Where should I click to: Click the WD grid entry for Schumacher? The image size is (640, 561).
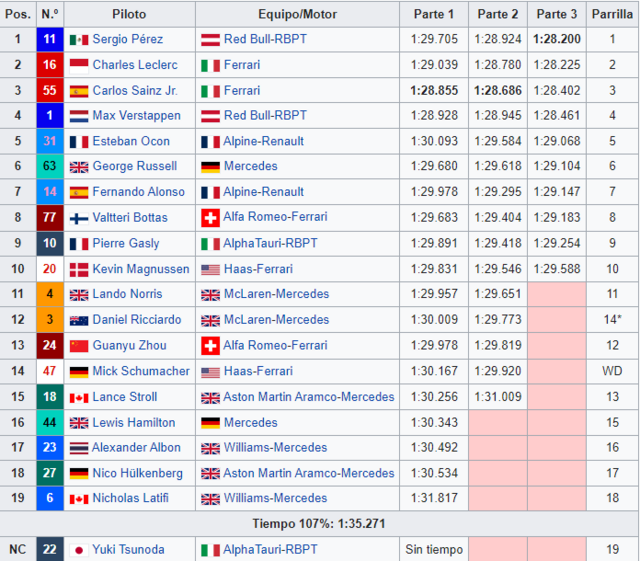coord(612,371)
